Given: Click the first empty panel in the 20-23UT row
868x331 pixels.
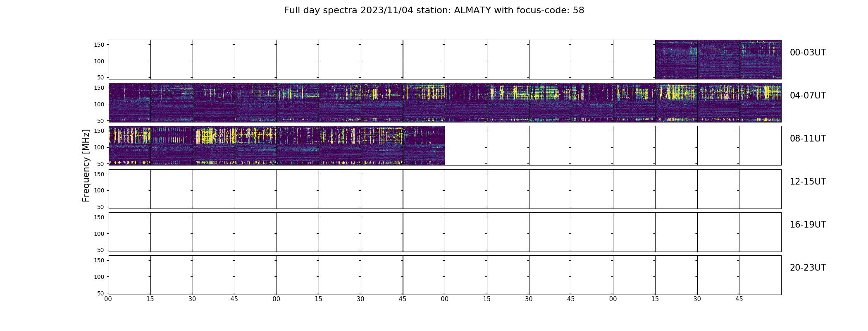Looking at the screenshot, I should pyautogui.click(x=130, y=275).
